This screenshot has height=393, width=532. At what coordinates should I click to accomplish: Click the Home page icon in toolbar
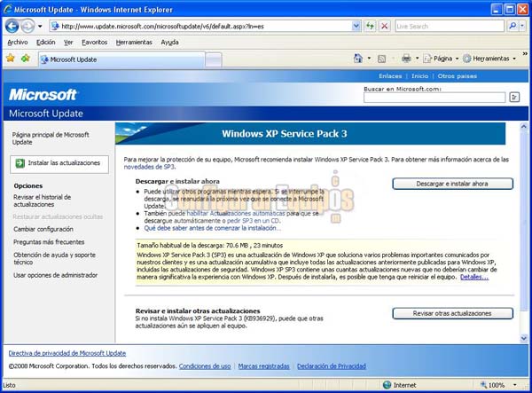point(358,59)
